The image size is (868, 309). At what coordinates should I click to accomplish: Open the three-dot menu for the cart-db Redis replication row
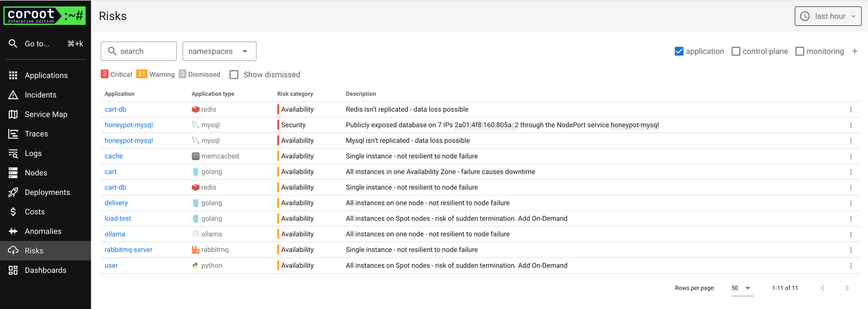851,110
